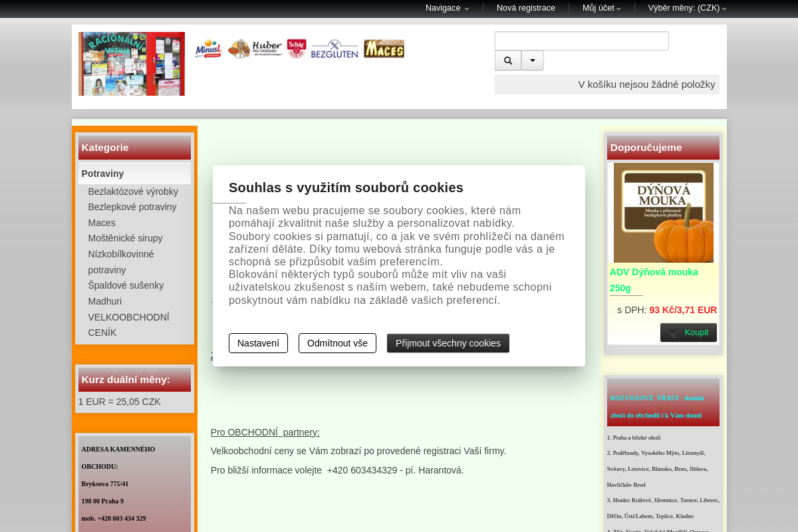Expand the Můj účet menu
The width and height of the screenshot is (798, 532).
tap(602, 8)
